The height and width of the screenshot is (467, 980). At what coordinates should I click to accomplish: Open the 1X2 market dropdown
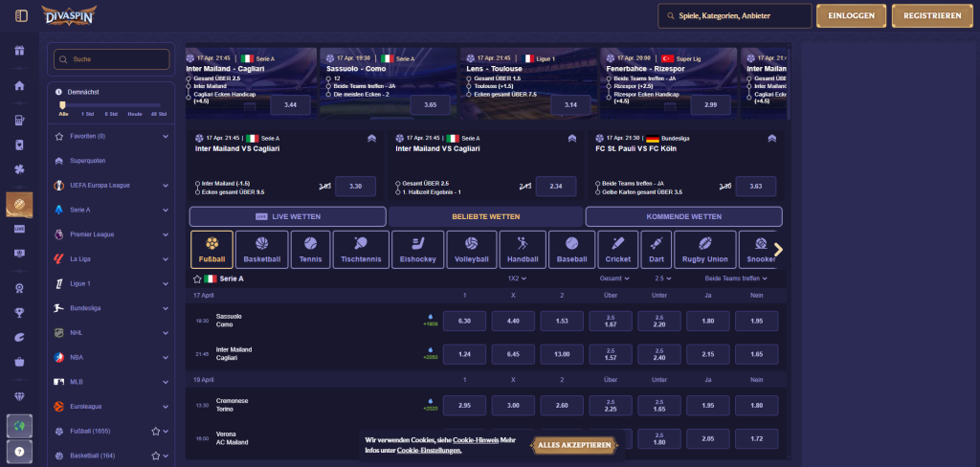(517, 278)
